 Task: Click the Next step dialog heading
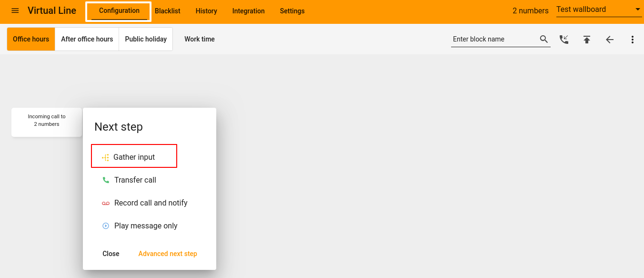tap(119, 127)
